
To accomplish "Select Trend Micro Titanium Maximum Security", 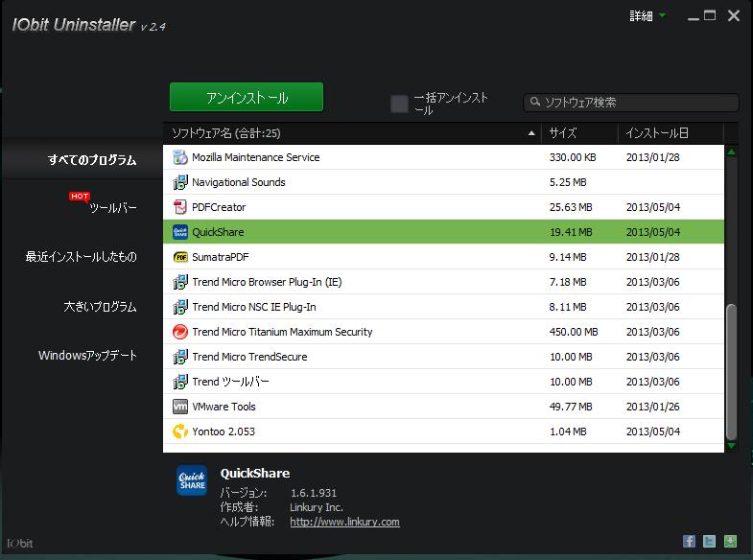I will [x=443, y=332].
